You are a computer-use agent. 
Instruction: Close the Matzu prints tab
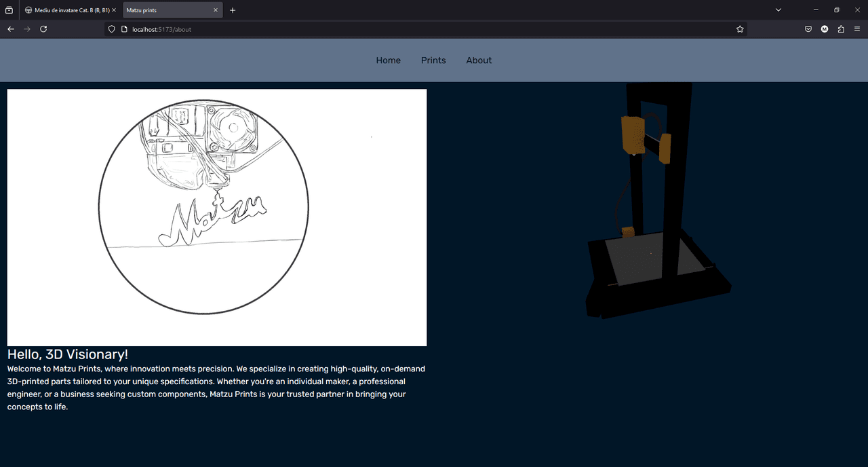pyautogui.click(x=216, y=10)
